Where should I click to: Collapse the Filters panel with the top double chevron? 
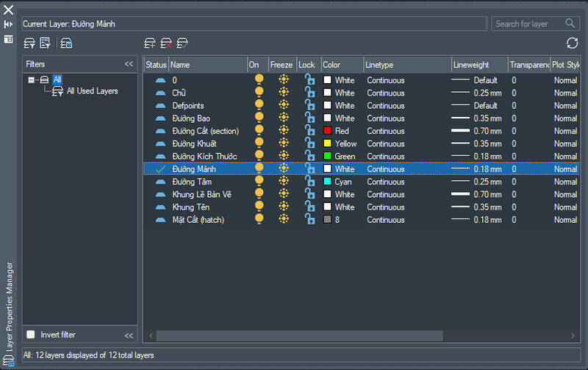129,64
